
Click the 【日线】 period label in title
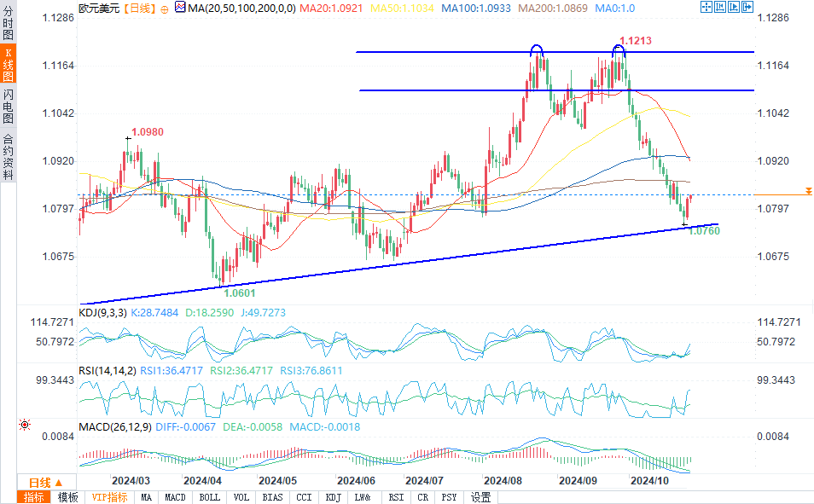139,9
